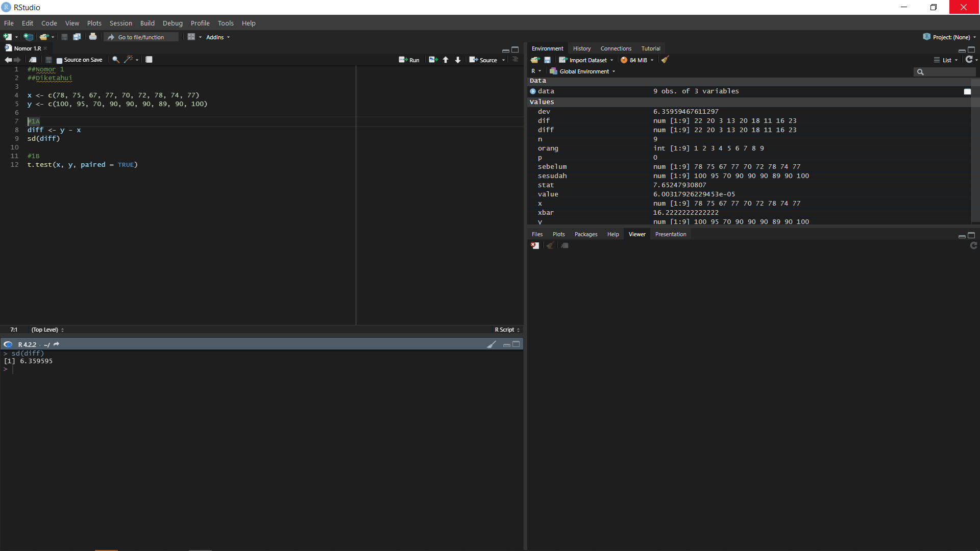The width and height of the screenshot is (980, 551).
Task: Open the Addins dropdown
Action: pos(217,37)
